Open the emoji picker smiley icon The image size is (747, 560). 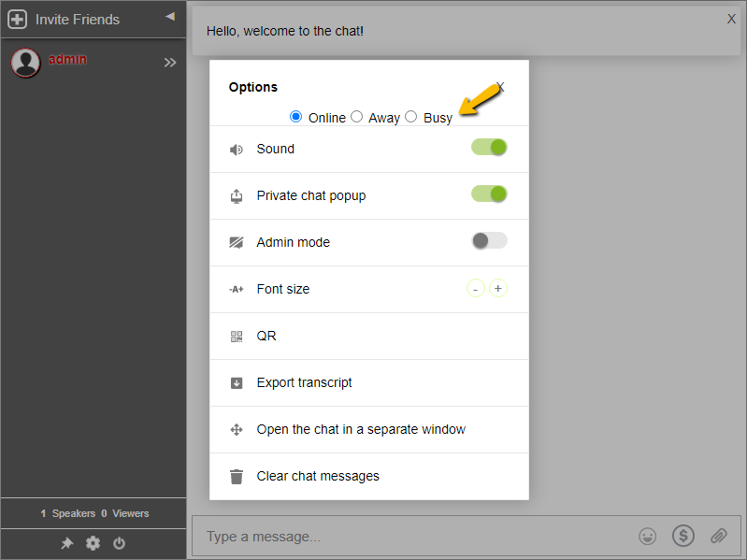tap(648, 537)
